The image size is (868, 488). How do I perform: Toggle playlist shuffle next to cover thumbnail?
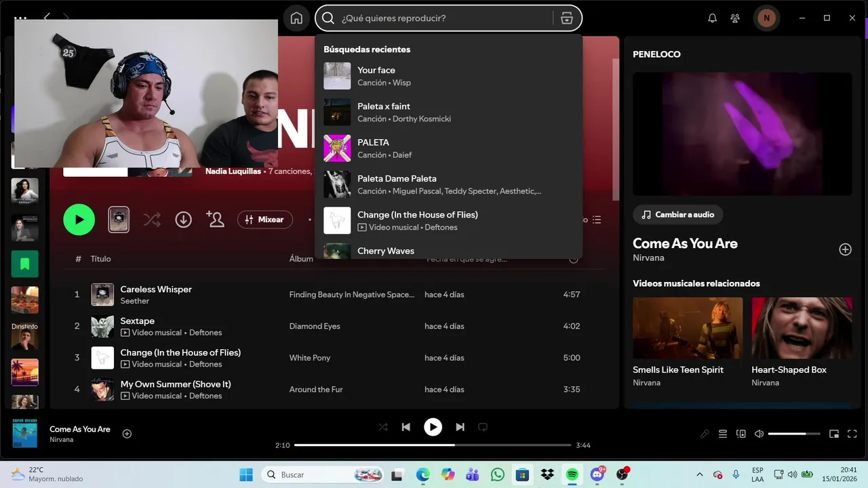click(x=152, y=220)
